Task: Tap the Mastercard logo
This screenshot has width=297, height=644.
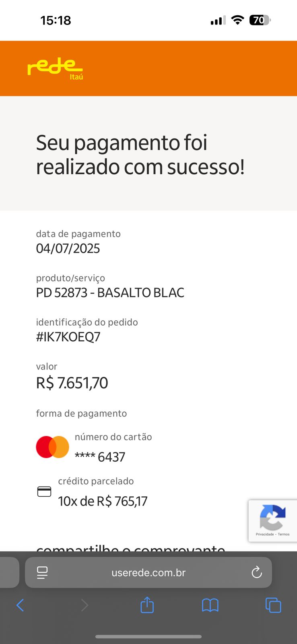Action: 52,447
